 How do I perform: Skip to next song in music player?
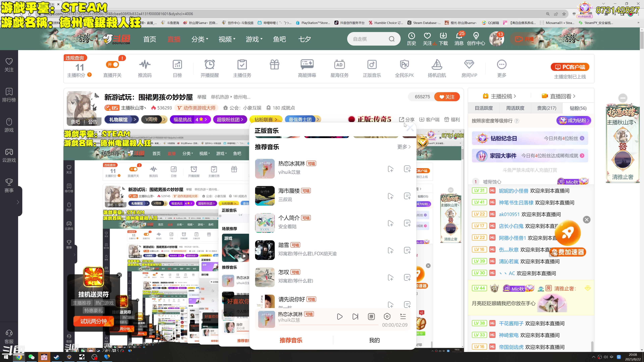[x=355, y=317]
